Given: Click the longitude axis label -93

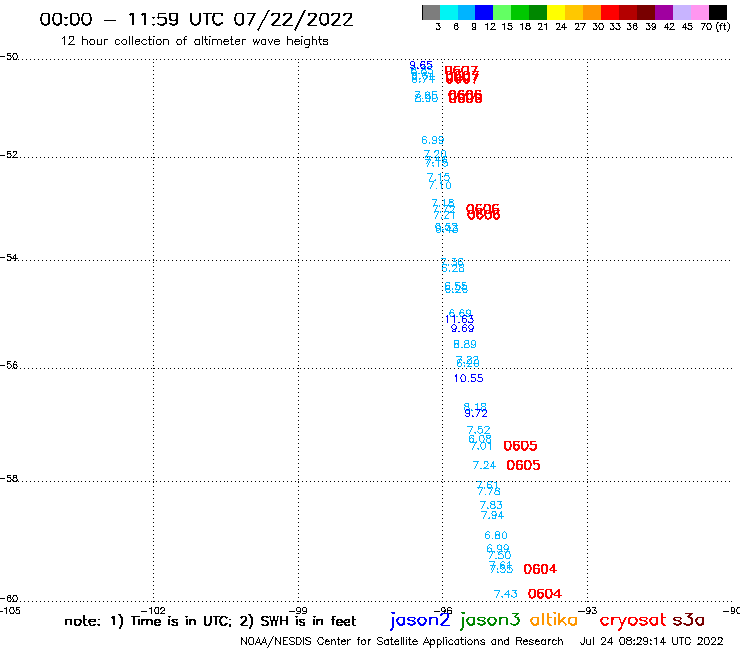Looking at the screenshot, I should point(588,611).
